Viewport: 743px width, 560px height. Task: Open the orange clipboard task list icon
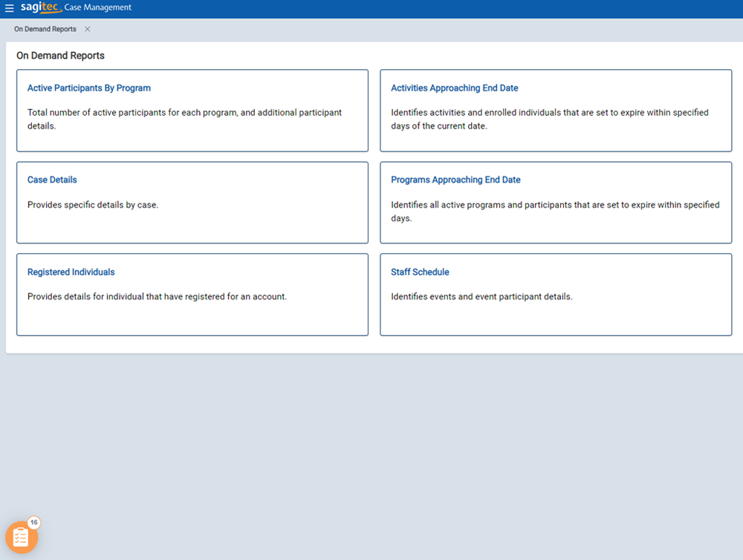pos(22,537)
